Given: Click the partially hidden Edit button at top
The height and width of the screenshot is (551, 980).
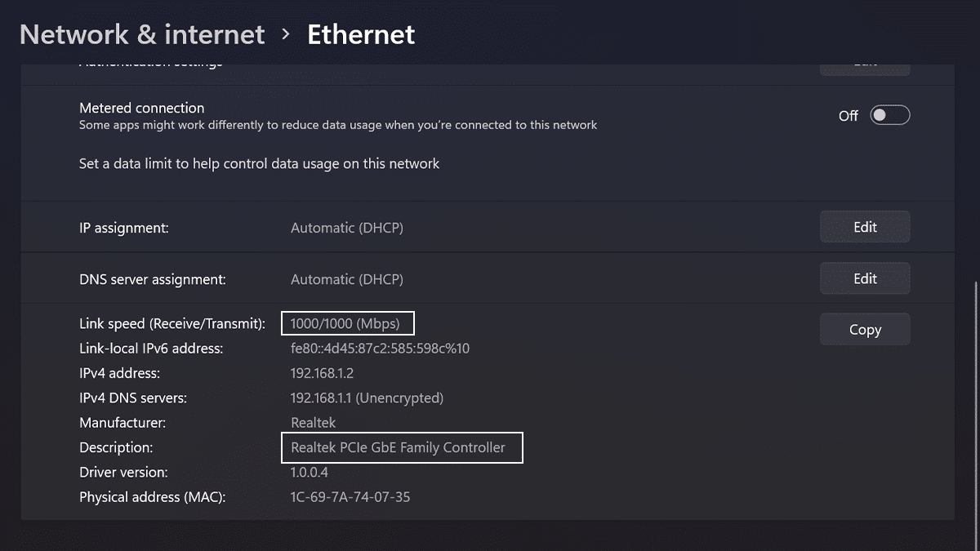Looking at the screenshot, I should click(865, 68).
